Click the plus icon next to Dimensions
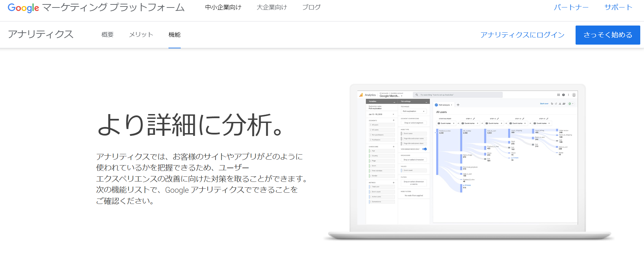 point(393,147)
